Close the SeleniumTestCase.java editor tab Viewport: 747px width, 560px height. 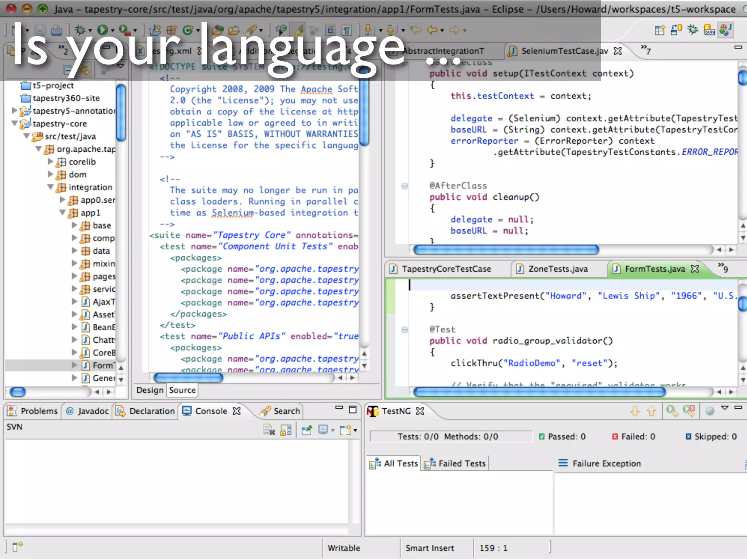click(x=618, y=51)
